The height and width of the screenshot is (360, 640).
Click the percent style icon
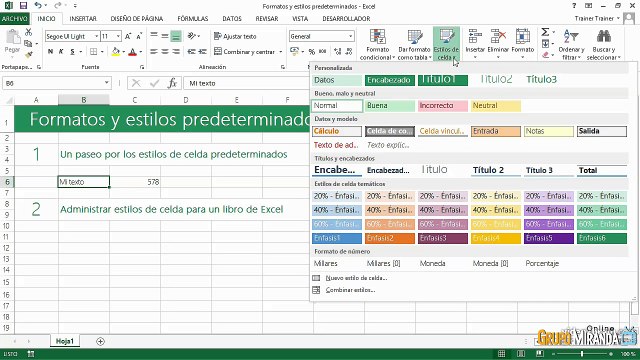click(x=311, y=52)
